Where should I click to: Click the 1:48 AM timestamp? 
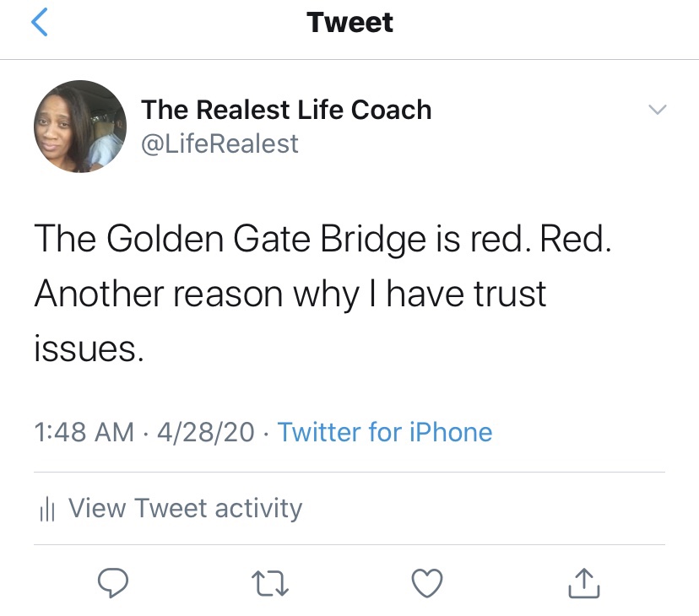pyautogui.click(x=84, y=432)
